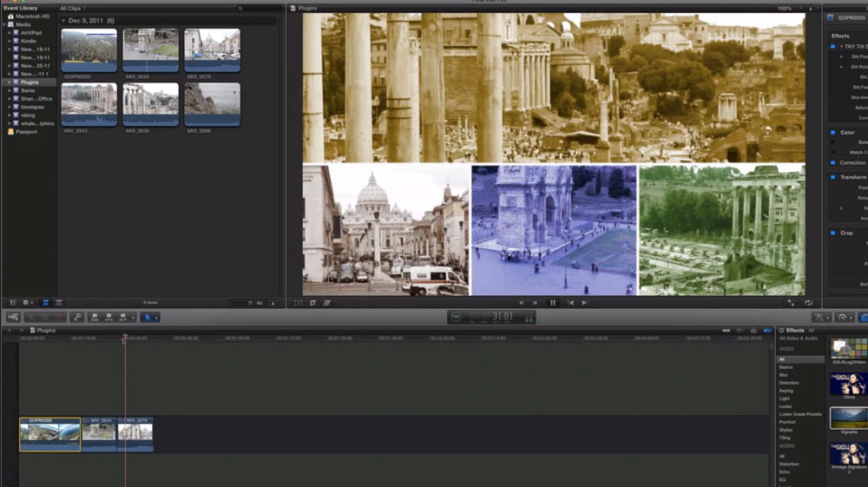
Task: Collapse Dec 9, 2011 date group
Action: coord(63,21)
